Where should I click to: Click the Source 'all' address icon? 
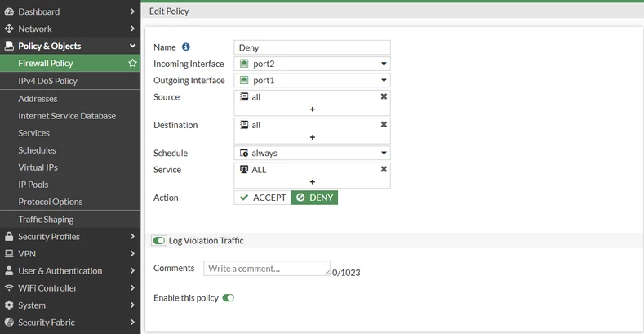(x=244, y=97)
